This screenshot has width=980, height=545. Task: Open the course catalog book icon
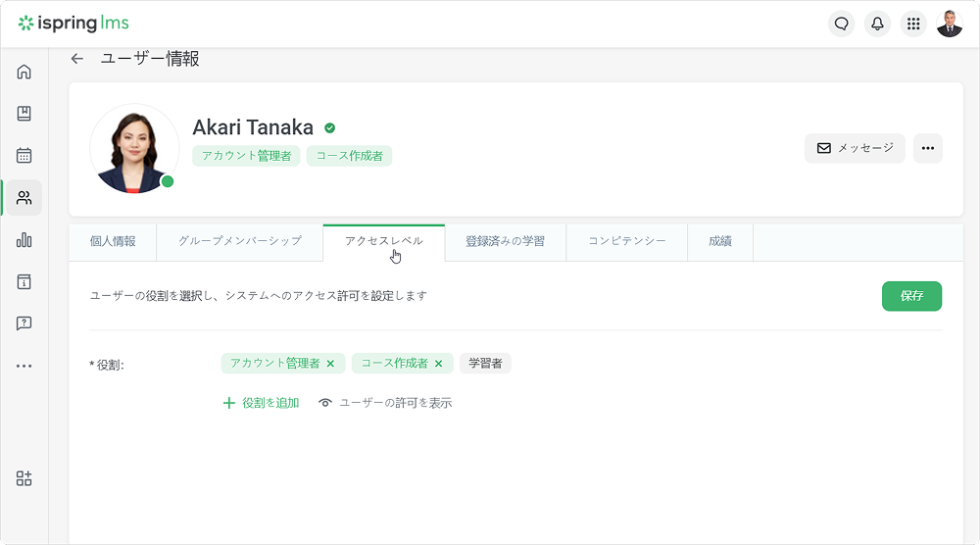(24, 114)
